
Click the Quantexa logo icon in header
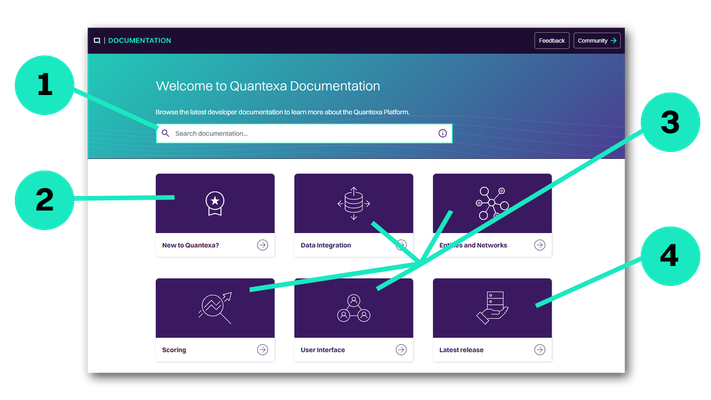[x=97, y=41]
